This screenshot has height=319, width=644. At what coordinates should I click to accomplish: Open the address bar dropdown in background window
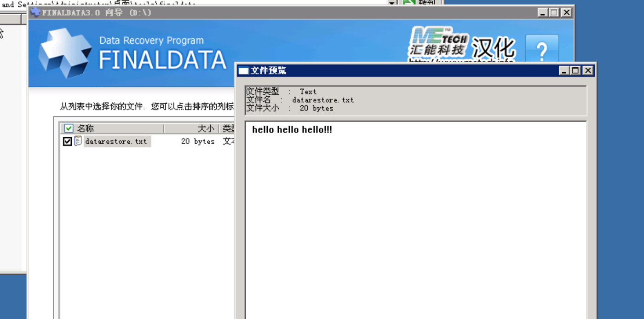tap(392, 3)
